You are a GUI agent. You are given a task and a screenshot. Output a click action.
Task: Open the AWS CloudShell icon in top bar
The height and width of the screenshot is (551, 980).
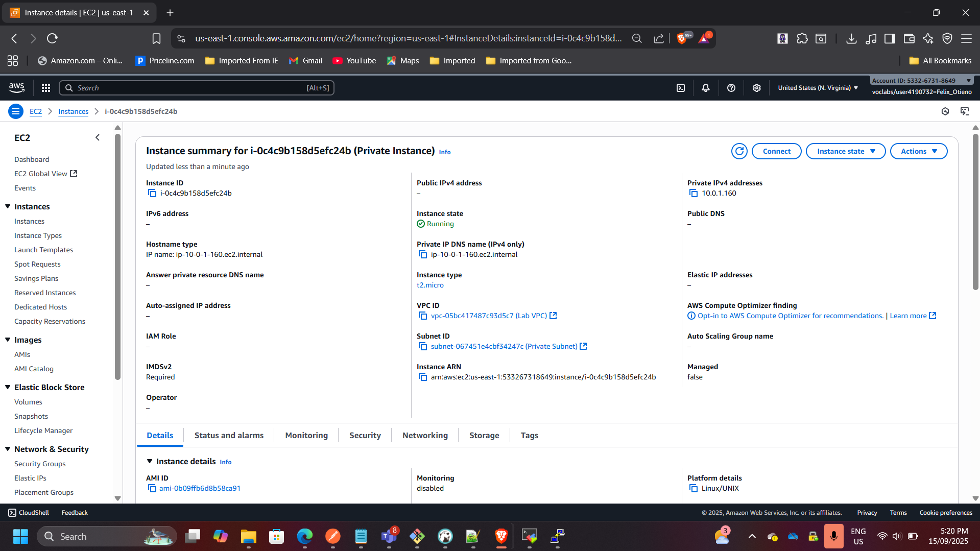681,88
